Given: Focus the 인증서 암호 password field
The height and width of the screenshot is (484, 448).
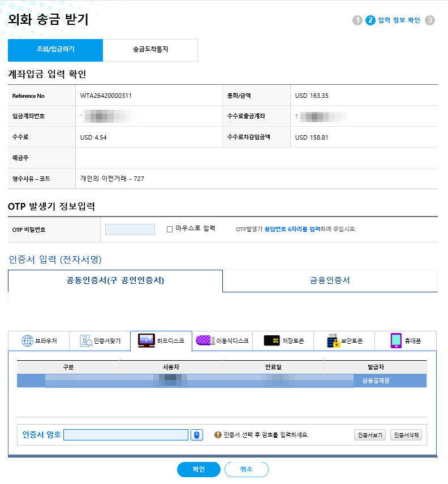Looking at the screenshot, I should [126, 435].
